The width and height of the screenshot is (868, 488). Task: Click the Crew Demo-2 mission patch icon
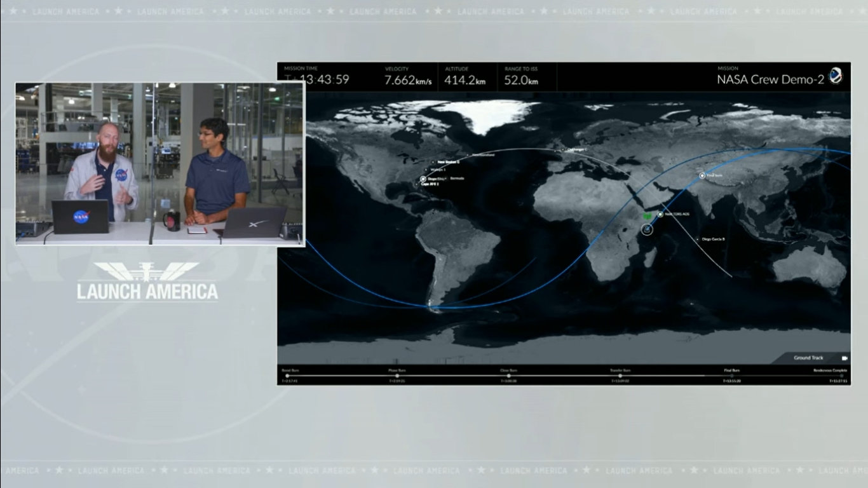coord(836,76)
